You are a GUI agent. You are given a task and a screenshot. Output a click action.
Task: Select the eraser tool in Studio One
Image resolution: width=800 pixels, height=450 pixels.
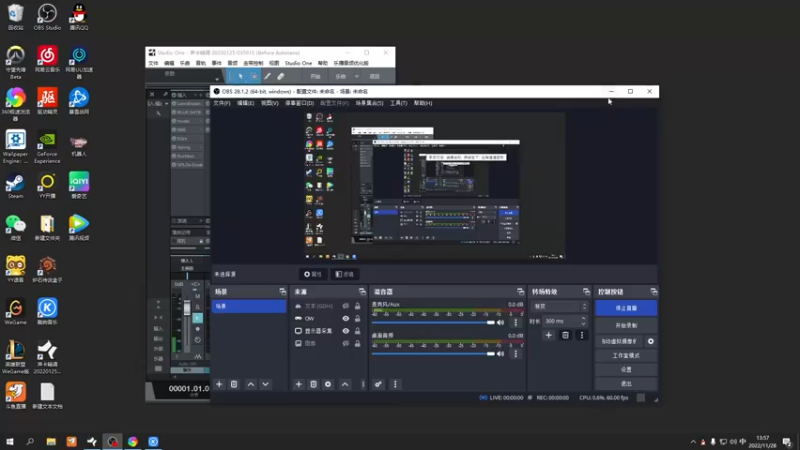(281, 77)
